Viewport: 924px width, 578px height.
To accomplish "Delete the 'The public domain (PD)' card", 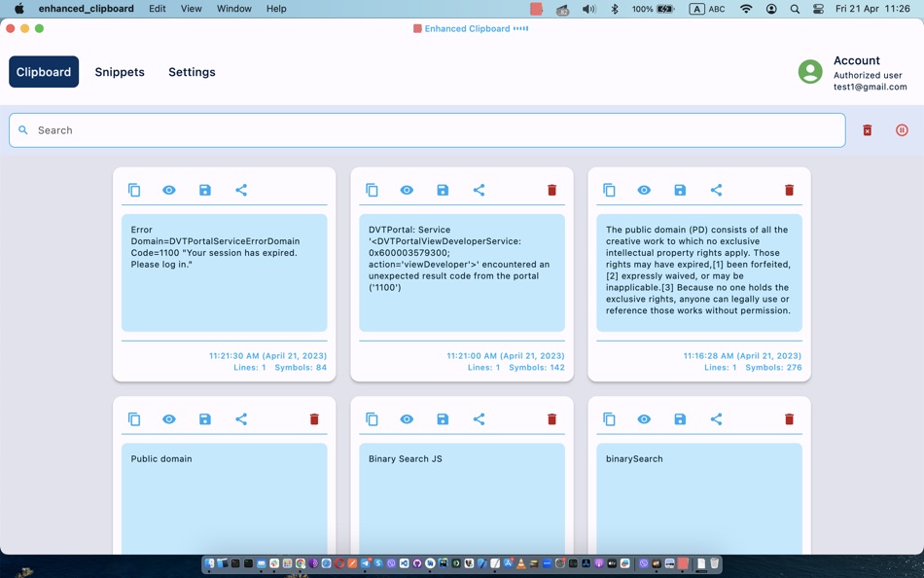I will coord(789,190).
